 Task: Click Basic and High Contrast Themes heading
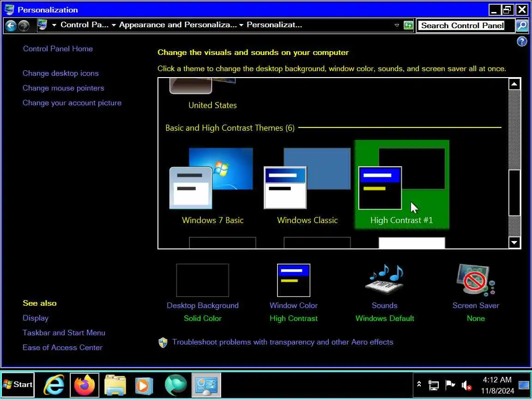click(x=230, y=128)
